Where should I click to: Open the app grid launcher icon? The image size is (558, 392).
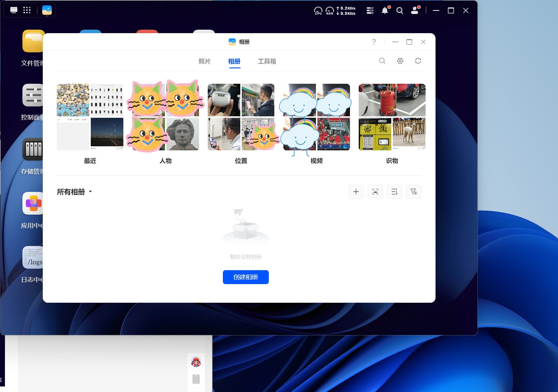coord(27,10)
